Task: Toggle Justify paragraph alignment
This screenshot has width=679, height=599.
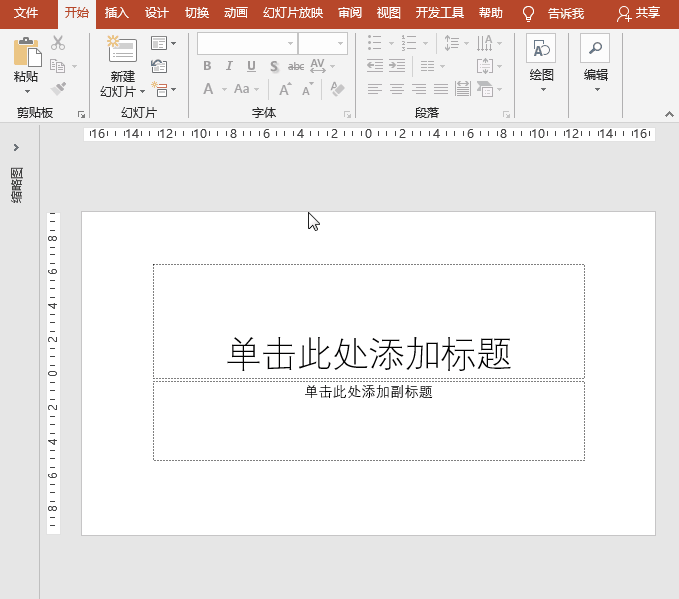Action: [x=441, y=89]
